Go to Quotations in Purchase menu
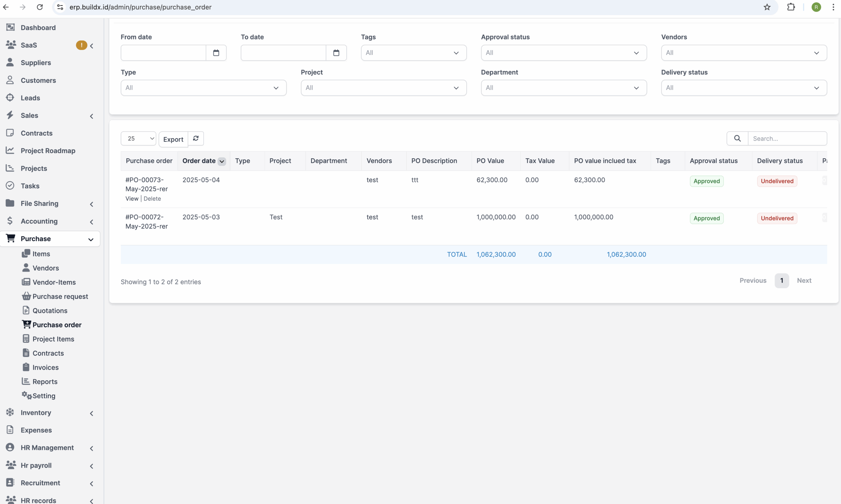The width and height of the screenshot is (841, 504). coord(50,311)
